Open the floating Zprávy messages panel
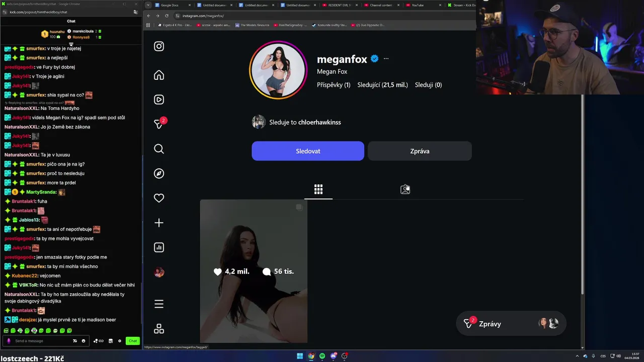644x362 pixels. 511,324
